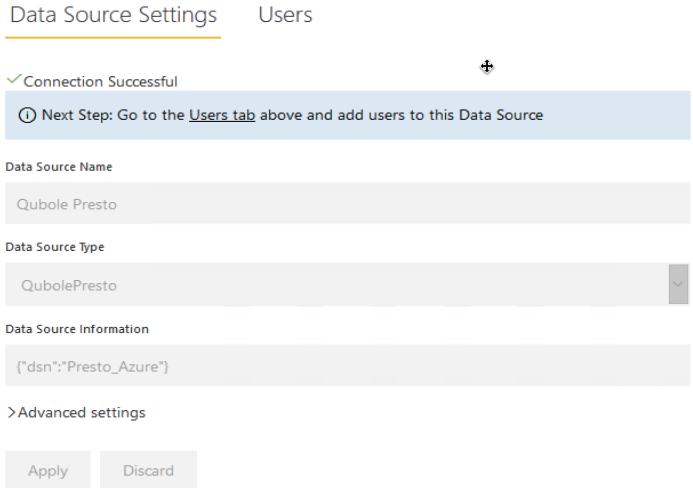Viewport: 693px width, 492px height.
Task: Click the Apply button
Action: click(48, 470)
